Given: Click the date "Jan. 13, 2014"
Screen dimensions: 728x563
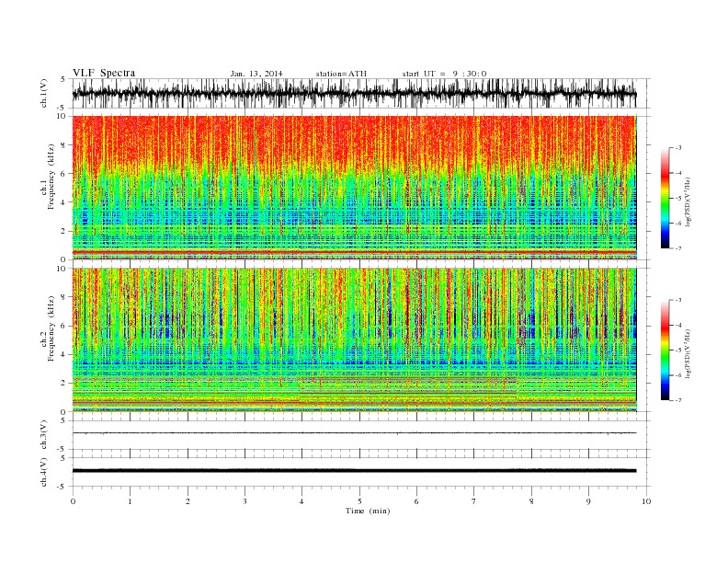Looking at the screenshot, I should 256,74.
